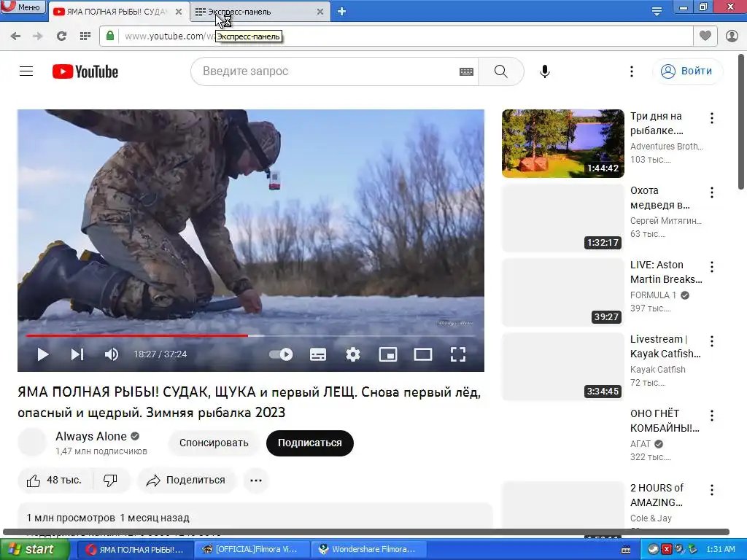The image size is (747, 560).
Task: Switch to [OFFICIAL]Filmora taskbar window
Action: point(251,549)
